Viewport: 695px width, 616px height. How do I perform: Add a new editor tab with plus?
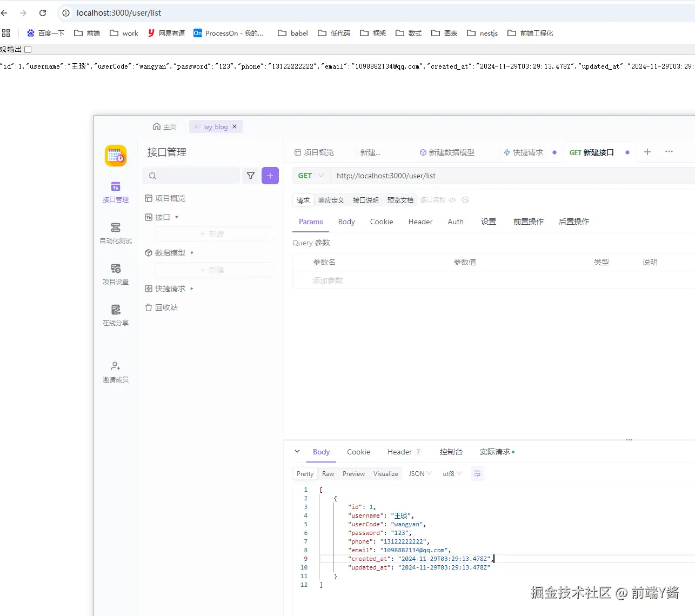tap(647, 152)
